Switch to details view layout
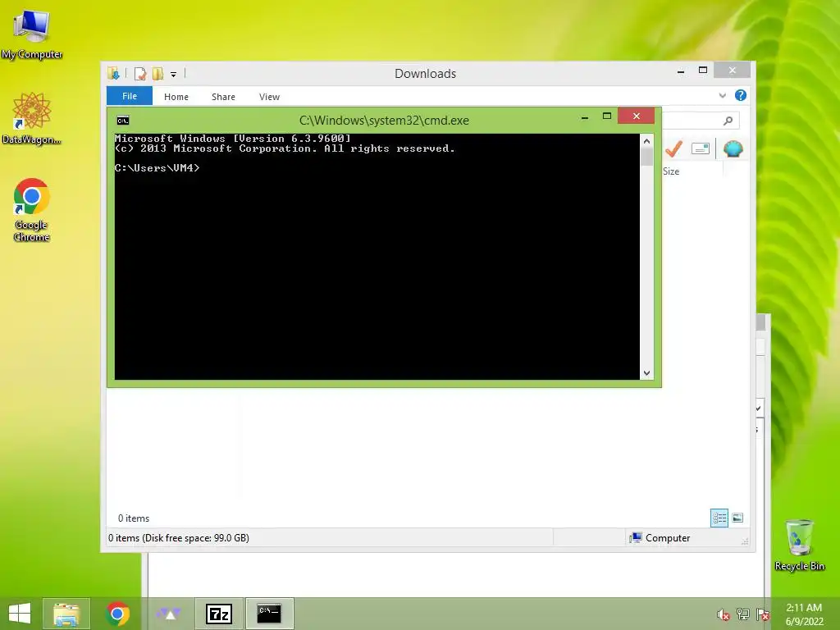Viewport: 840px width, 630px height. click(x=719, y=518)
